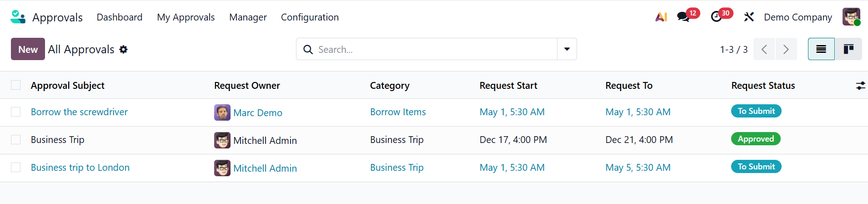Expand the search options dropdown arrow
The height and width of the screenshot is (204, 868).
point(567,49)
